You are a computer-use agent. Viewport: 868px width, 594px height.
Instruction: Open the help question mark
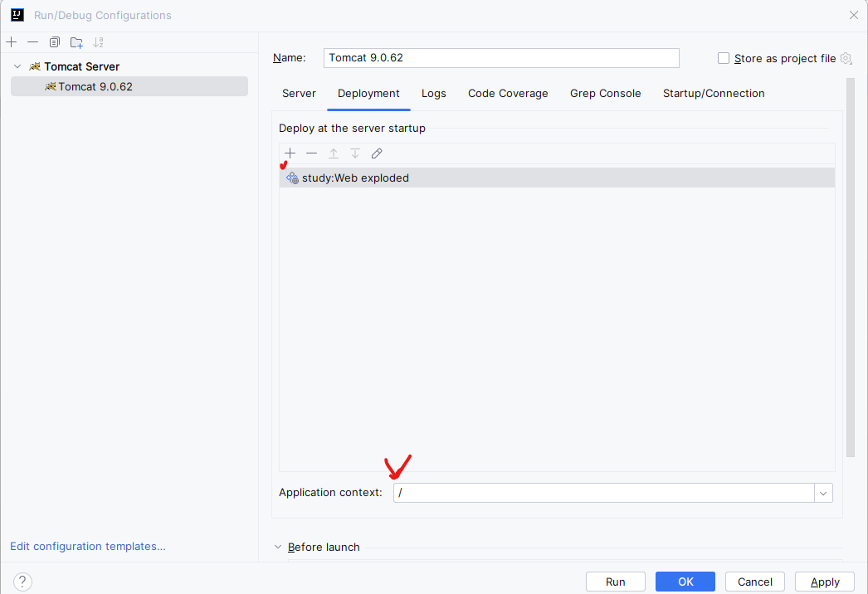point(22,582)
